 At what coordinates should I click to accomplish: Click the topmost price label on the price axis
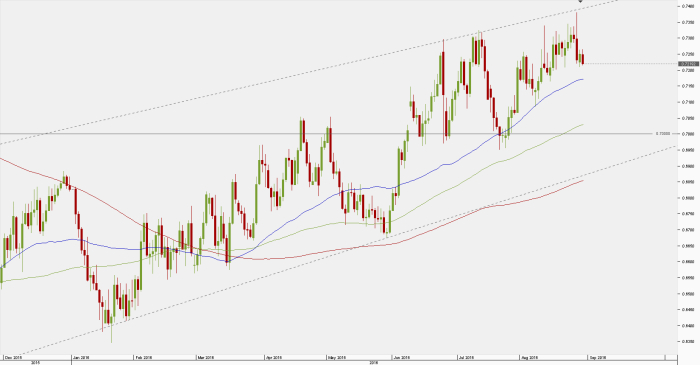click(x=688, y=6)
